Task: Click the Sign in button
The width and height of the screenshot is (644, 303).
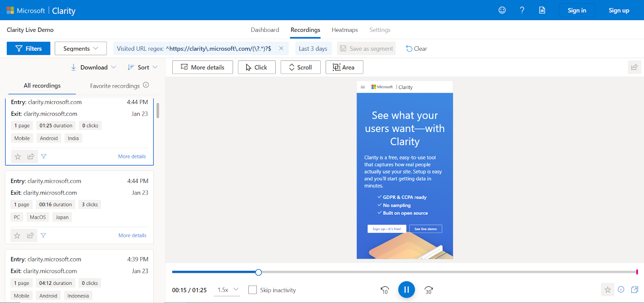Action: coord(577,10)
